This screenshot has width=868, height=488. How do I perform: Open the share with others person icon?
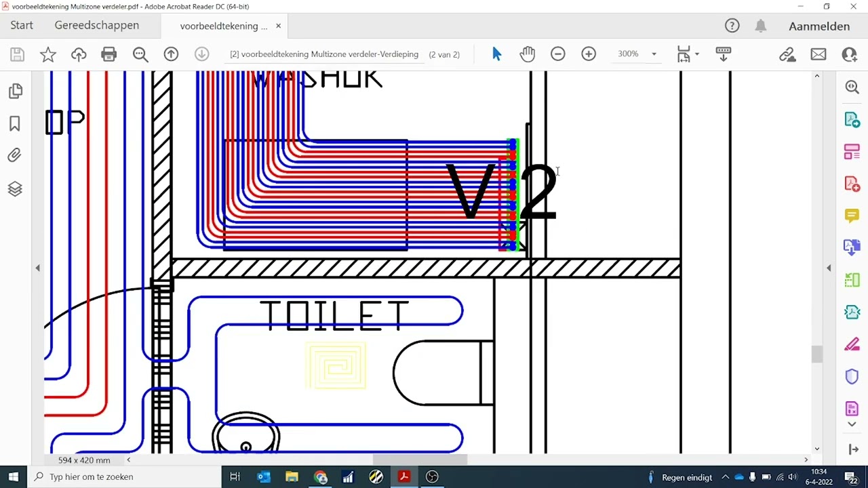[849, 54]
